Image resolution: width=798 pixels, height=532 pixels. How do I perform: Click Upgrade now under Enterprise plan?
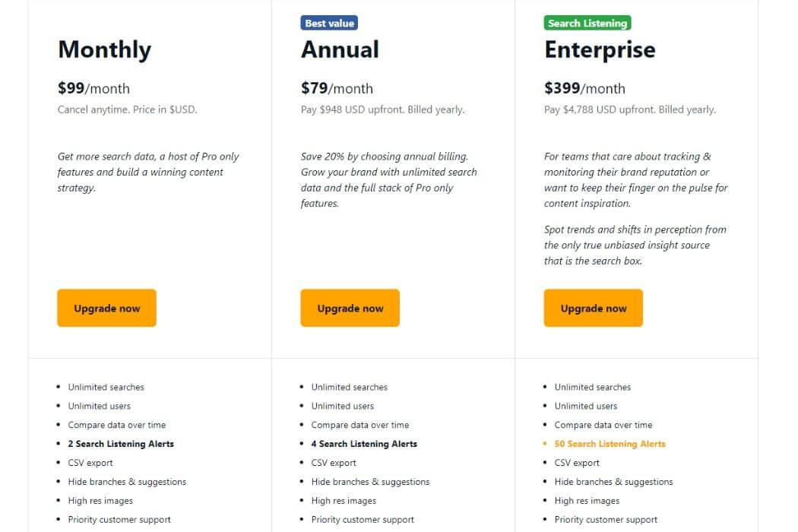pos(593,308)
